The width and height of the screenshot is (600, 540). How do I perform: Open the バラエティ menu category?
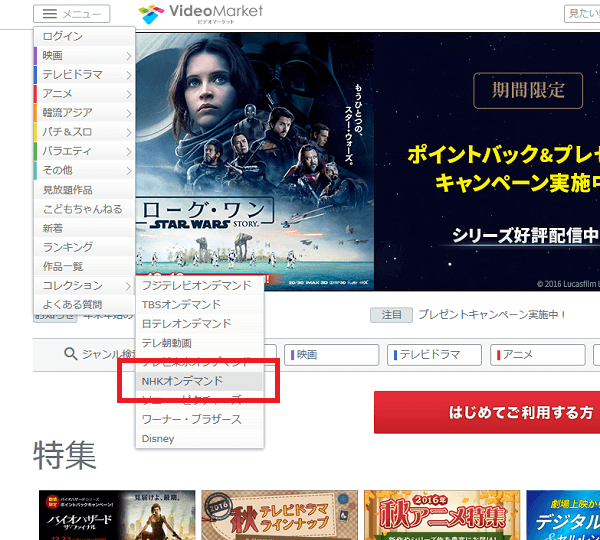coord(85,151)
